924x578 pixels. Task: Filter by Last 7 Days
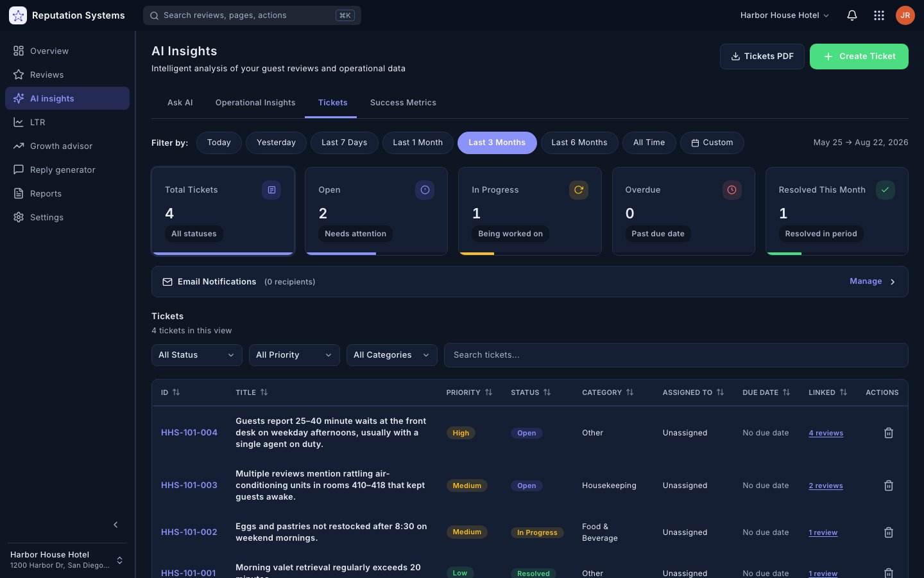[345, 143]
